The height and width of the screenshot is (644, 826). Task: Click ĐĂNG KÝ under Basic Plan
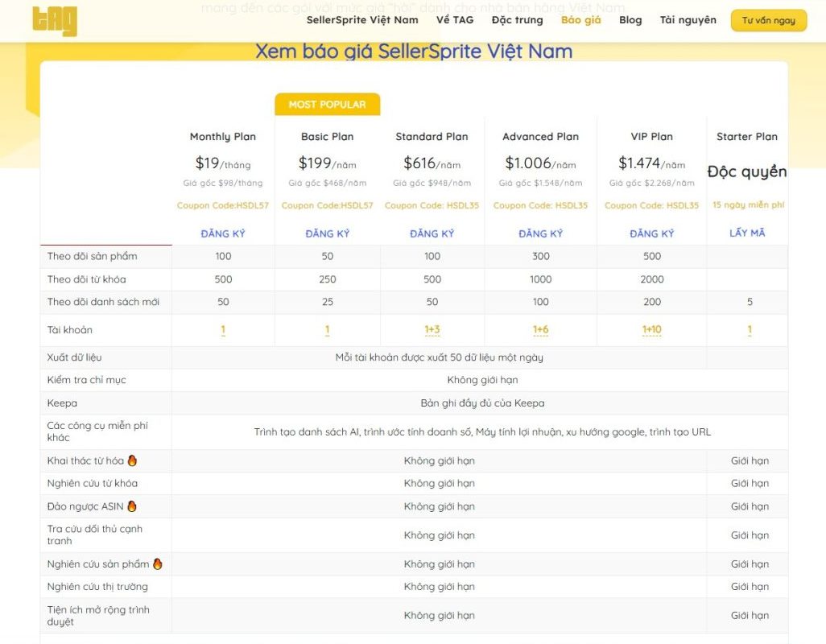click(x=328, y=233)
